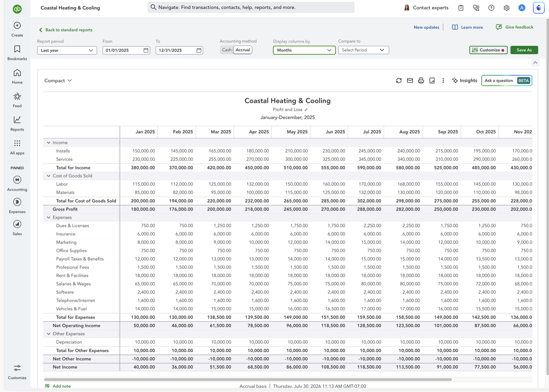The image size is (549, 392).
Task: Collapse the Income section
Action: tap(49, 143)
